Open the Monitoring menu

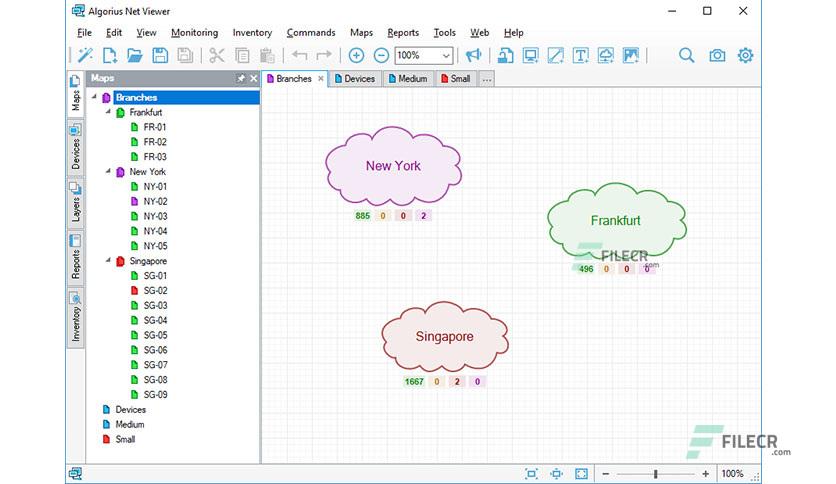(x=195, y=33)
